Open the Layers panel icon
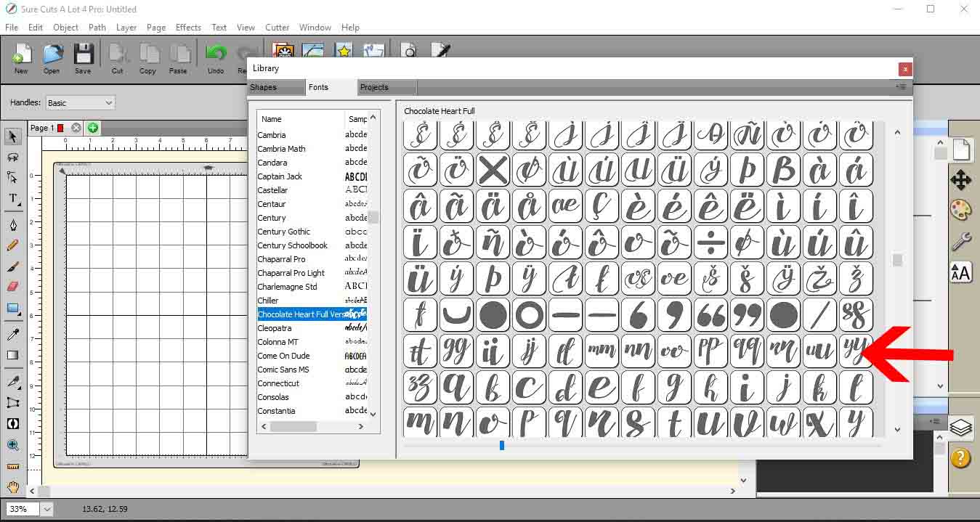The image size is (980, 522). point(960,428)
